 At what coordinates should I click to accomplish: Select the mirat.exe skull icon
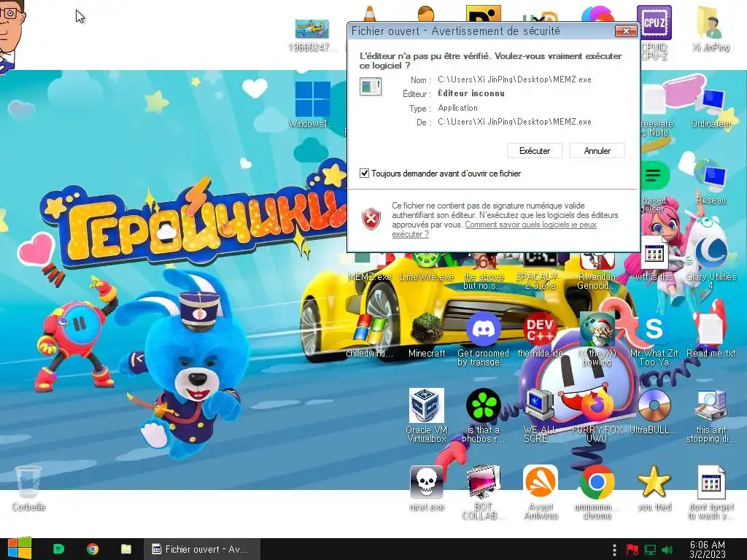pyautogui.click(x=426, y=488)
